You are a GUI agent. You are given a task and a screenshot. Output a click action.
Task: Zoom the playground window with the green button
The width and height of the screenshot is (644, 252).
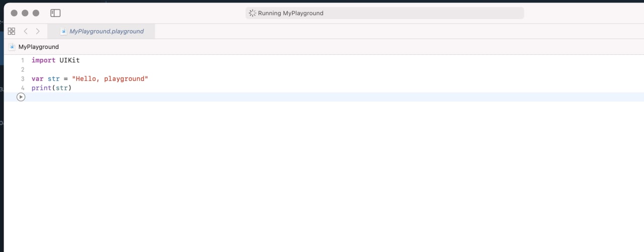36,13
